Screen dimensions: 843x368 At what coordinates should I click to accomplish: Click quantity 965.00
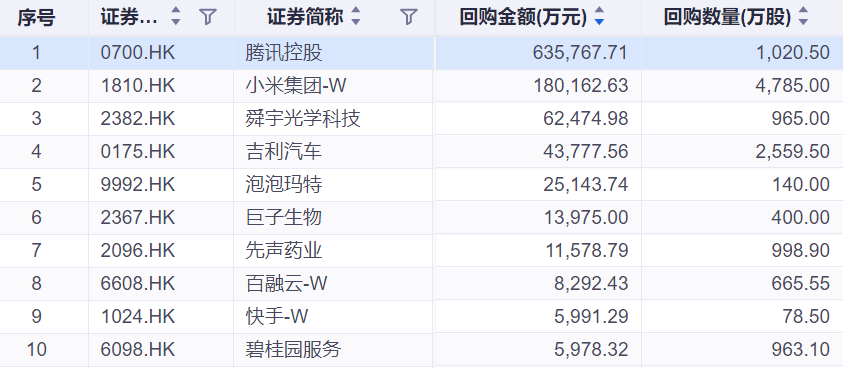801,118
